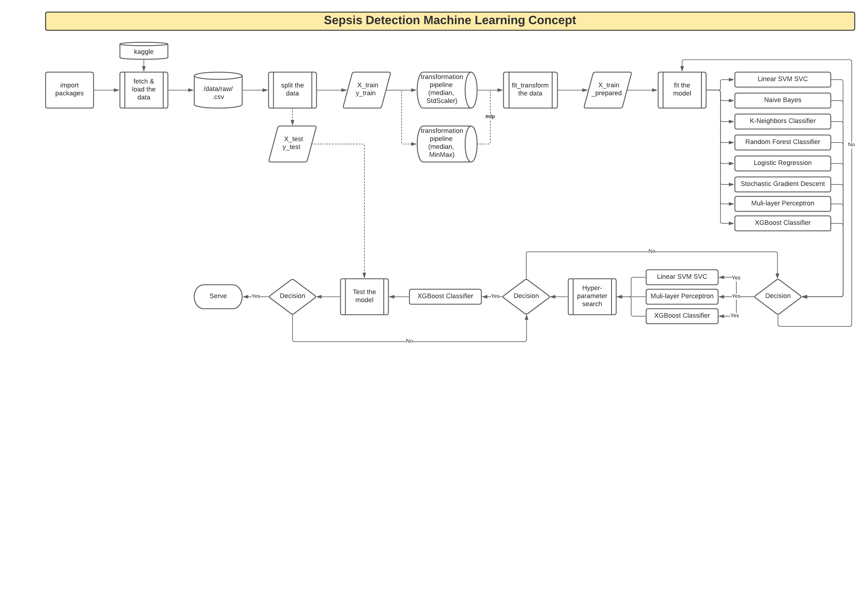Image resolution: width=867 pixels, height=616 pixels.
Task: Select the Random Forest Classifier box
Action: click(782, 142)
